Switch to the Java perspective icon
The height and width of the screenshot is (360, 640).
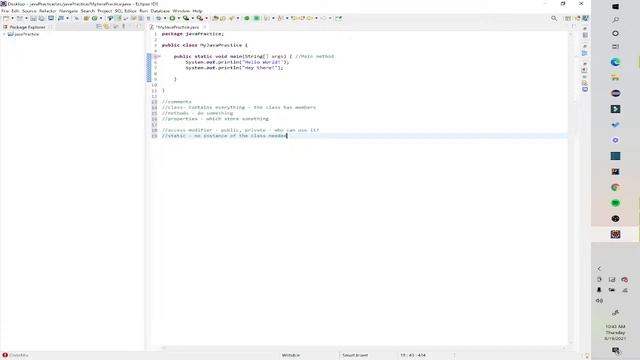(585, 18)
